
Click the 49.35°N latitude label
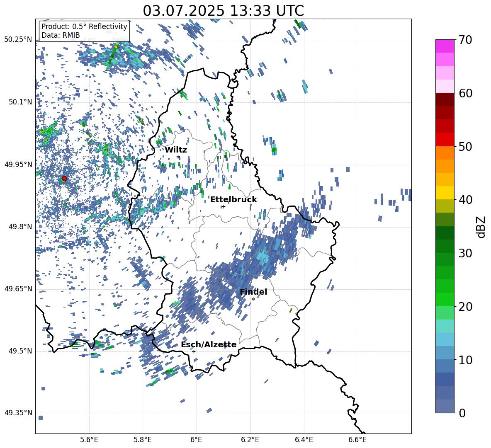(18, 413)
